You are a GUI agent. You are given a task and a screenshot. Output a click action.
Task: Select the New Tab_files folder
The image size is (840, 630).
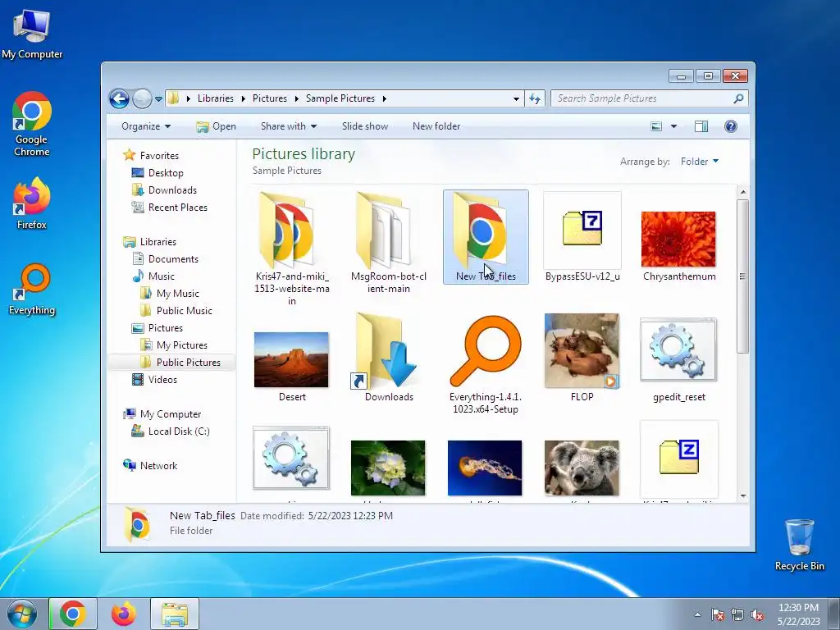pyautogui.click(x=486, y=236)
